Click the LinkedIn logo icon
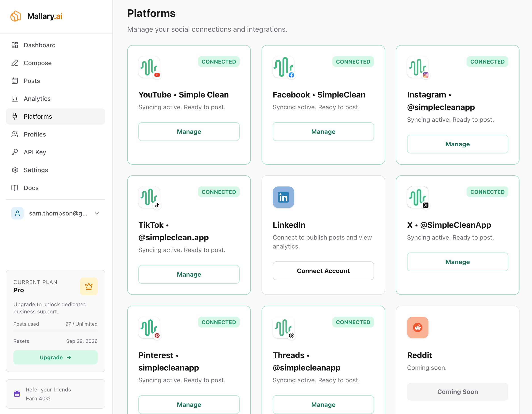Screen dimensions: 532x414 click(x=283, y=197)
